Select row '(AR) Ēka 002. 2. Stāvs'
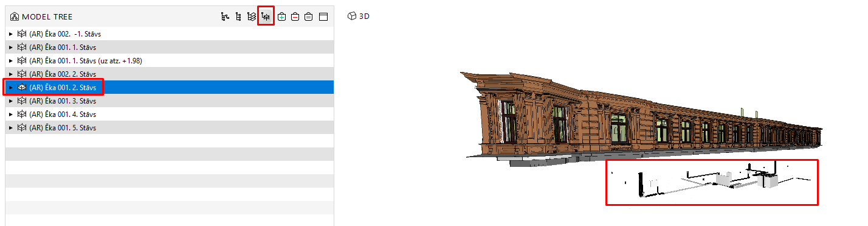868x226 pixels. (x=170, y=74)
